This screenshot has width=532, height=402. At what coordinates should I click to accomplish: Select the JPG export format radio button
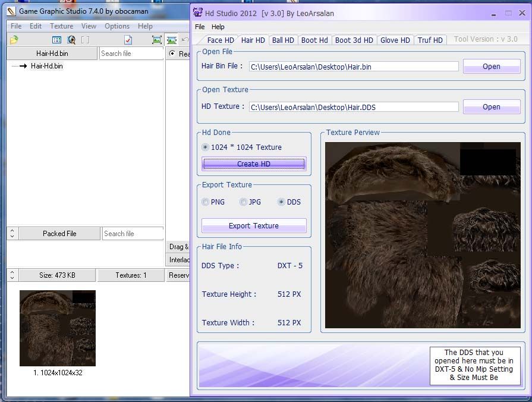click(244, 202)
